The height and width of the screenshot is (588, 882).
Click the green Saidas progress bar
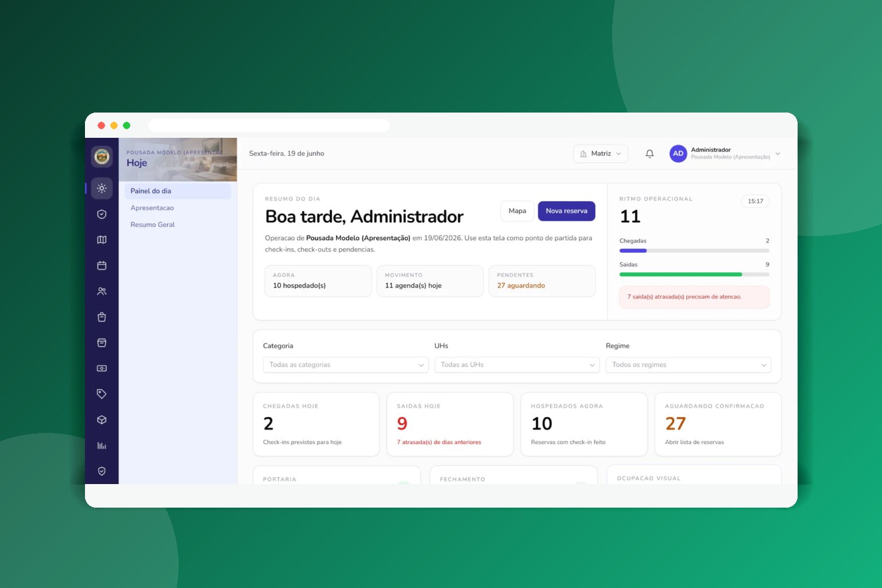tap(694, 274)
